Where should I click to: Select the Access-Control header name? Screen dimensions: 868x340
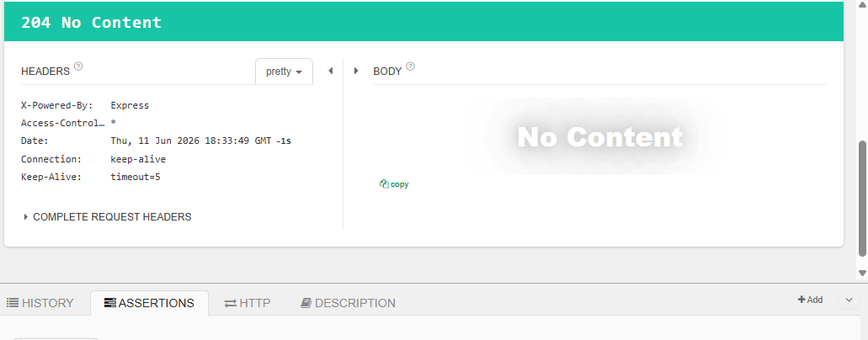coord(63,123)
